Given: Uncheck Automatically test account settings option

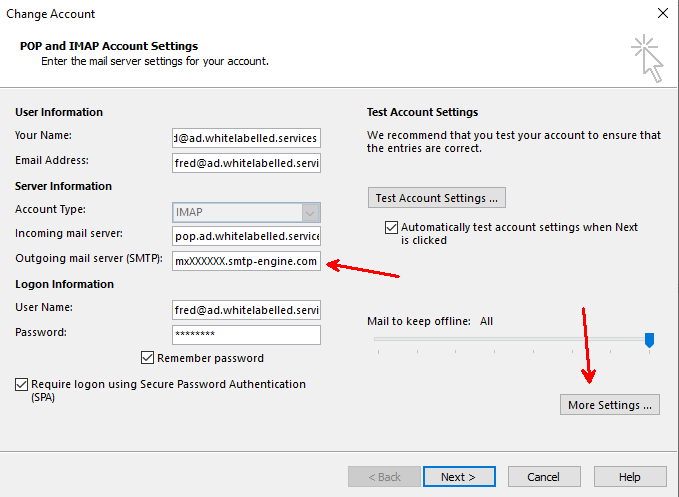Looking at the screenshot, I should tap(391, 228).
